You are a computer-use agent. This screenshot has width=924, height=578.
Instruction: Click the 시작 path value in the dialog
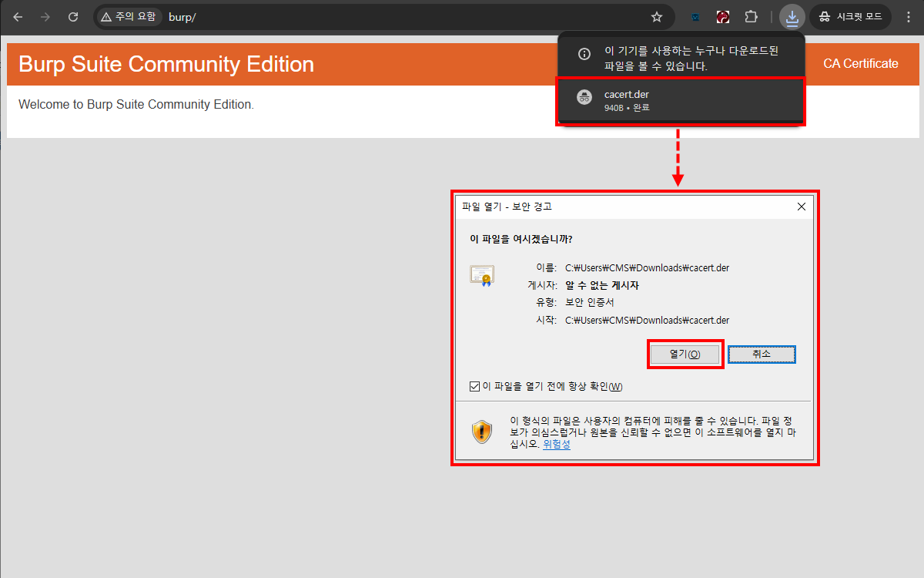click(647, 320)
